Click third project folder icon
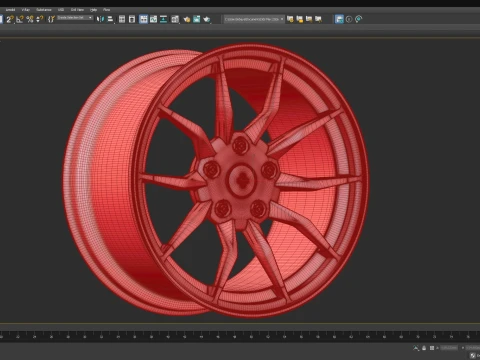The width and height of the screenshot is (480, 360). (309, 19)
